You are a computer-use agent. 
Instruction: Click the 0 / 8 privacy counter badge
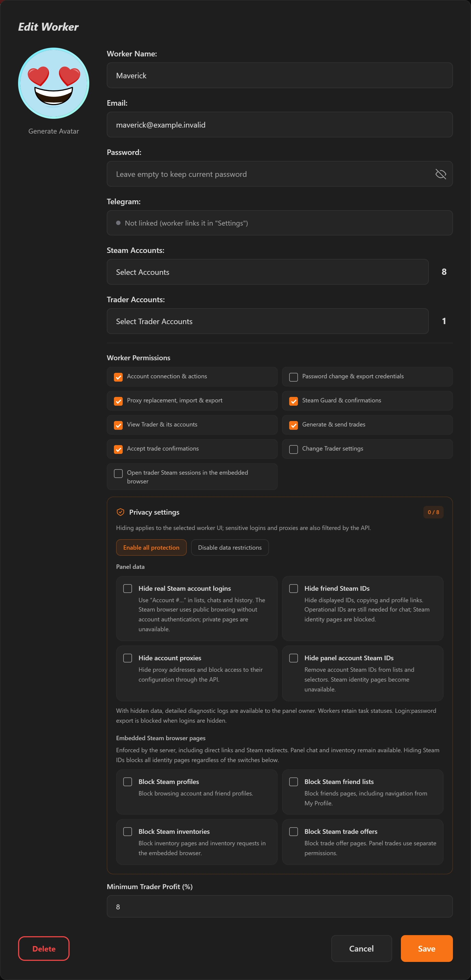tap(433, 512)
